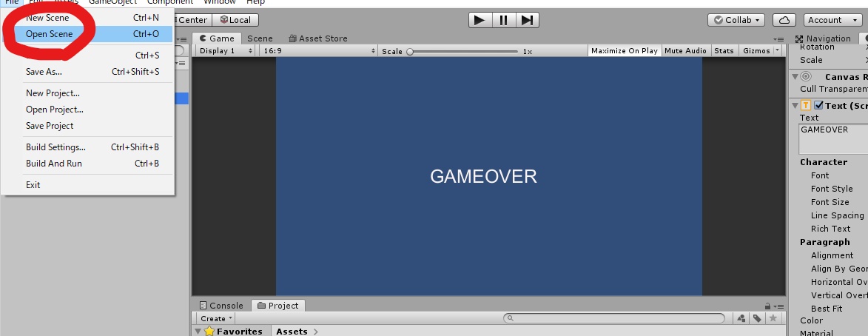Open the Gizmos dropdown arrow
This screenshot has width=868, height=336.
[777, 50]
